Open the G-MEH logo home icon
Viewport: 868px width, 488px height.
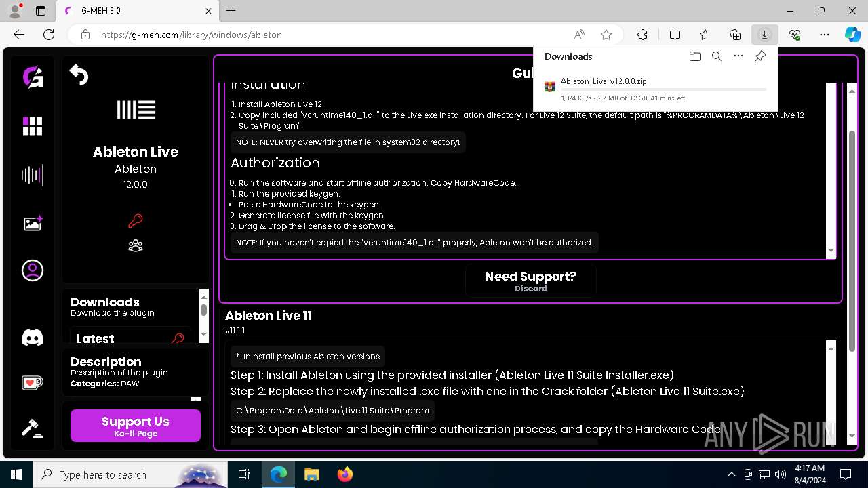pyautogui.click(x=33, y=77)
